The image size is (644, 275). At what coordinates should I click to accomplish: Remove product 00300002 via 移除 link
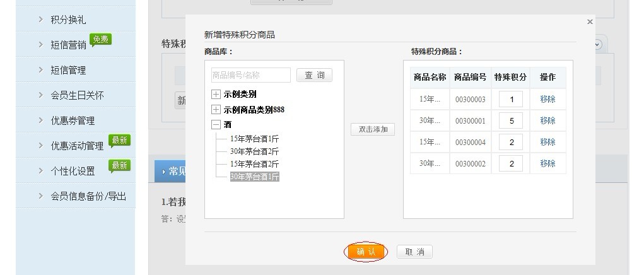tap(547, 164)
